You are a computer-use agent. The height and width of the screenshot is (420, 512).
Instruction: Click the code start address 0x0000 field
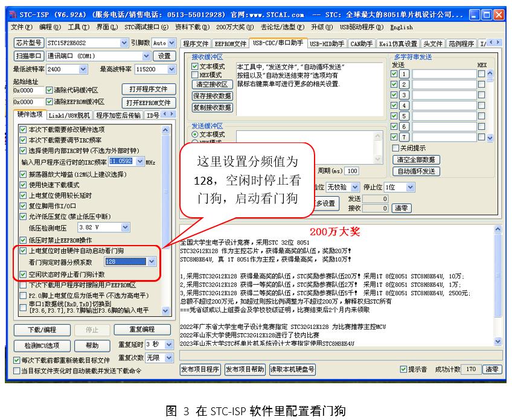[x=28, y=90]
